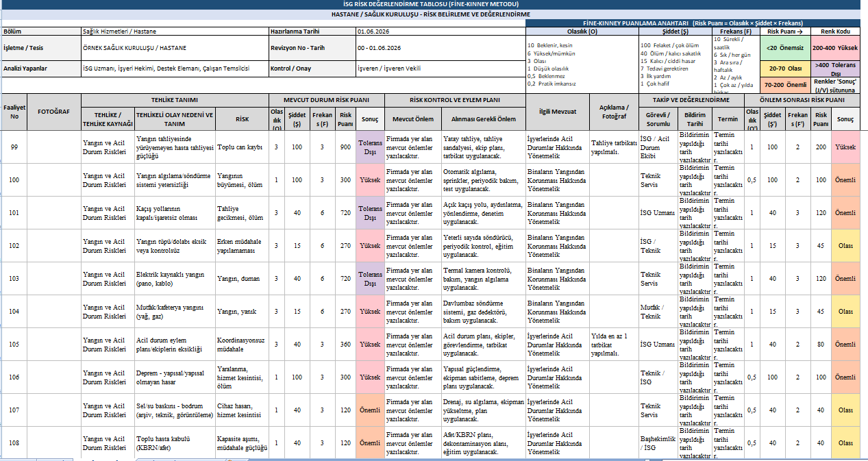Select the '70-200 Önemli' orange color code cell
This screenshot has width=868, height=461.
point(786,86)
